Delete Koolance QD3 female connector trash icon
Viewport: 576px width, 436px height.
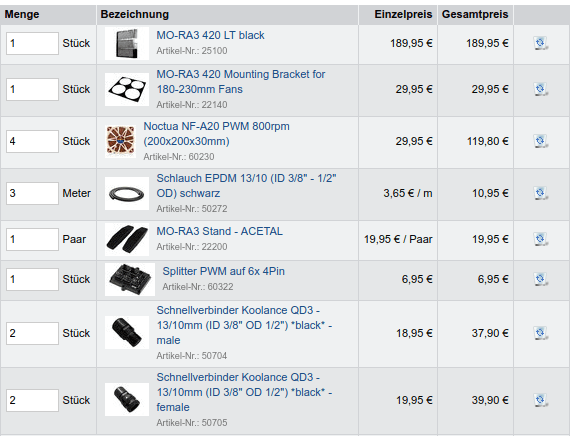point(540,400)
